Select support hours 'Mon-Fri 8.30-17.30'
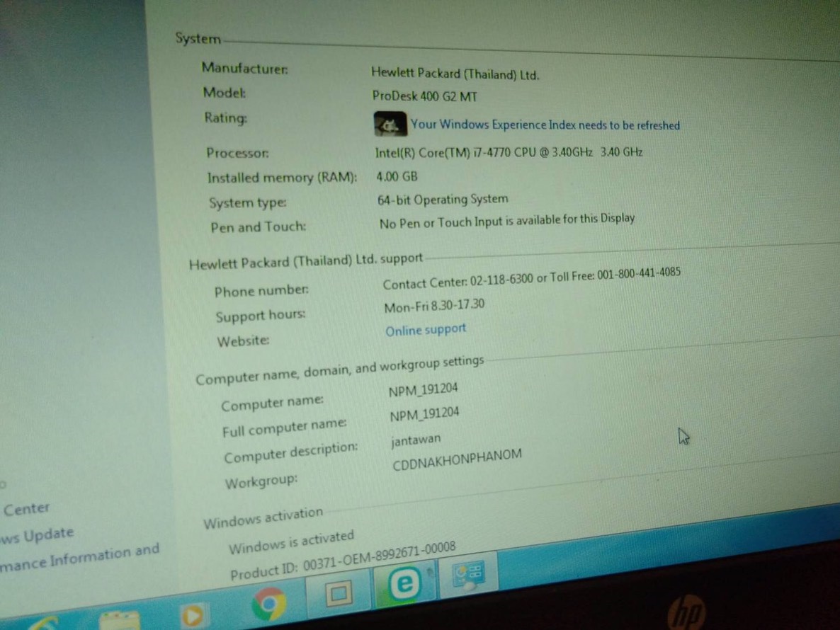Screen dimensions: 840x630 (x=434, y=306)
